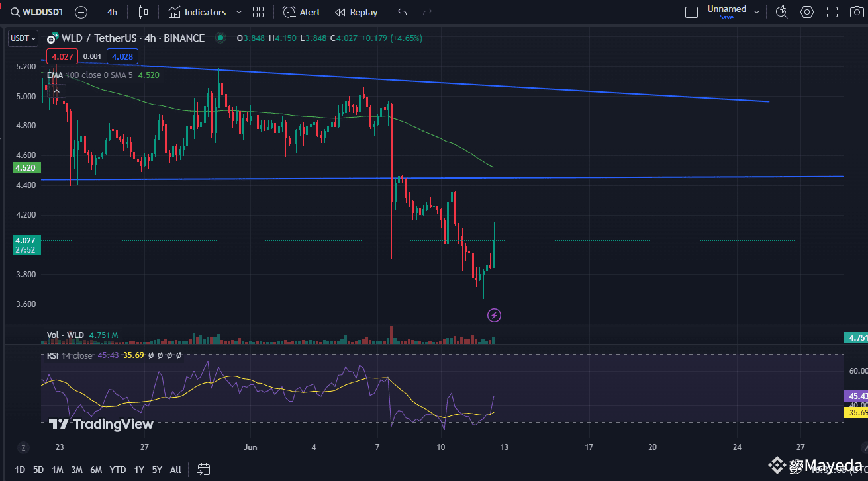Enter fullscreen mode with the expand icon
The width and height of the screenshot is (868, 481).
[832, 11]
